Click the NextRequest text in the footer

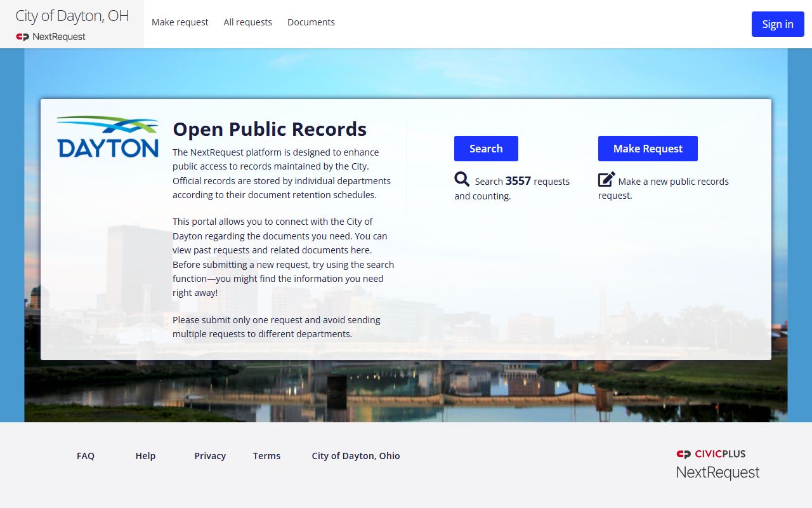(717, 472)
